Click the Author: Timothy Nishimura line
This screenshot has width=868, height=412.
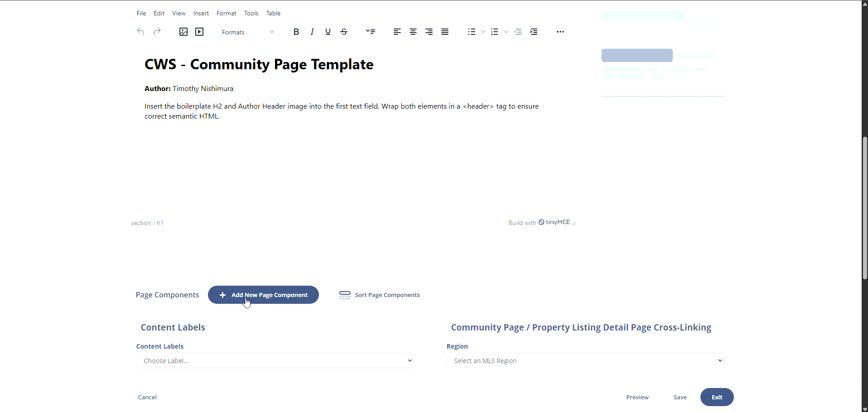[x=189, y=89]
